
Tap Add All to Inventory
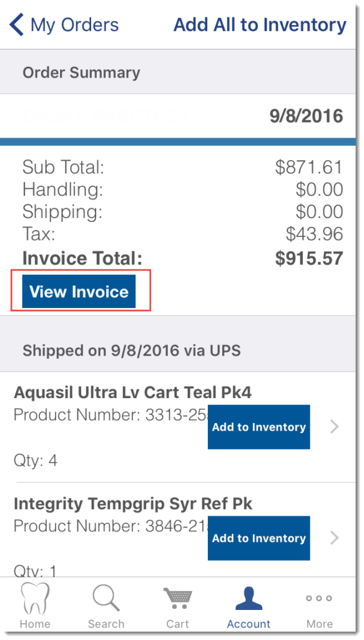click(260, 24)
